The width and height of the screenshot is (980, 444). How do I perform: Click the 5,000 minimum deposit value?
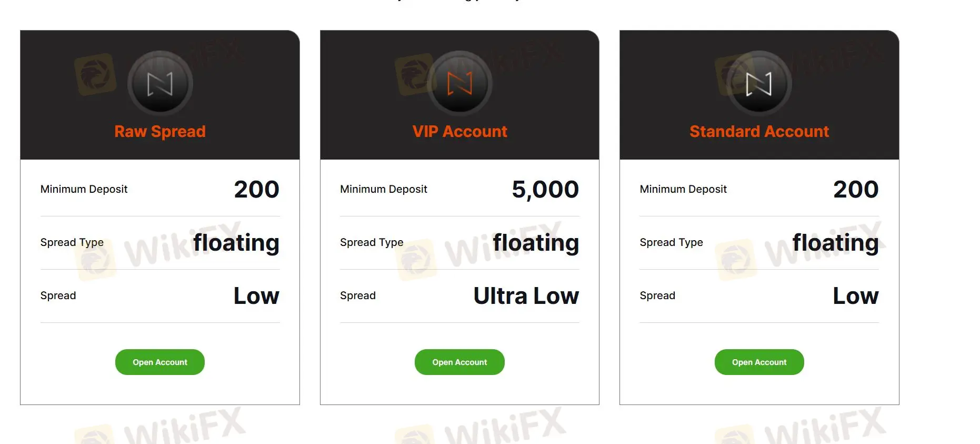pyautogui.click(x=545, y=190)
